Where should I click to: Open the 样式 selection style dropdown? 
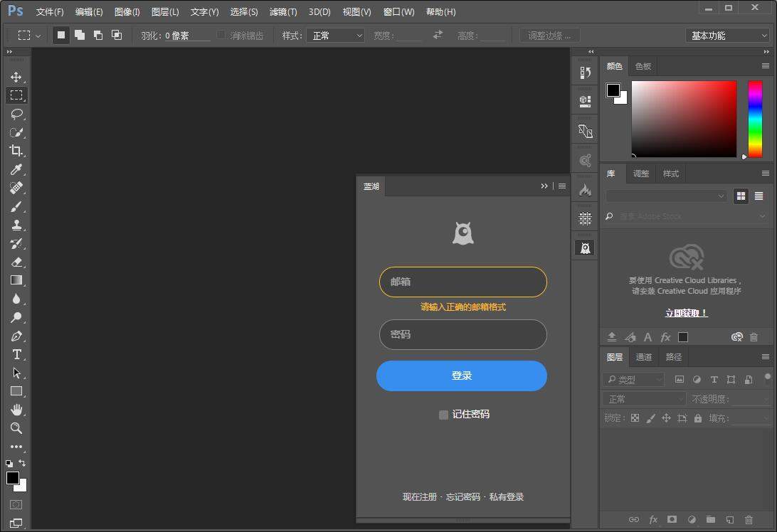(336, 34)
